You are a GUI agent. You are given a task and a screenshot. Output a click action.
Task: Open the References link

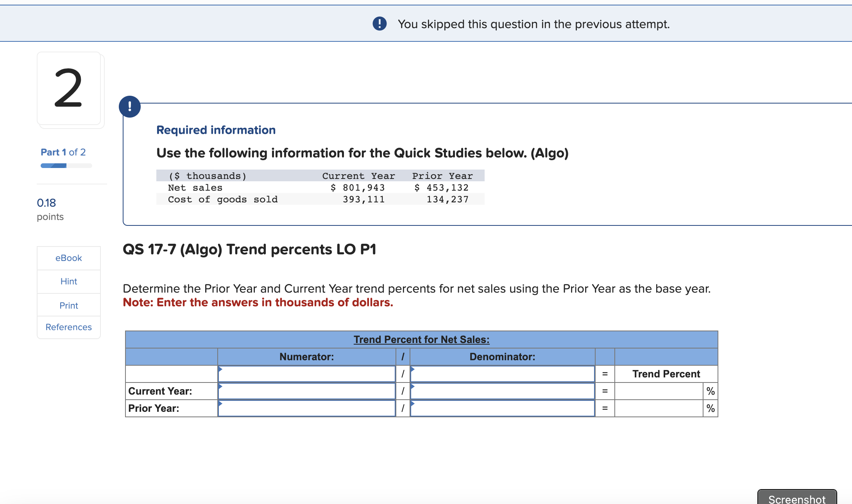click(69, 327)
